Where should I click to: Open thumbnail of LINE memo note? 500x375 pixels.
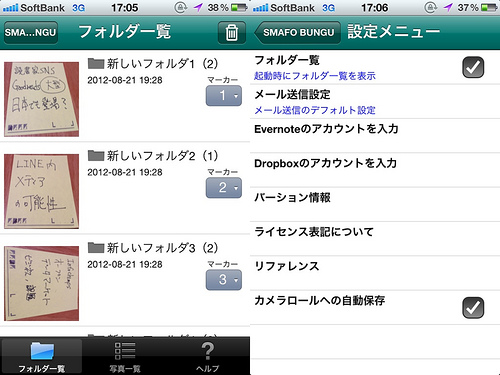pyautogui.click(x=42, y=191)
